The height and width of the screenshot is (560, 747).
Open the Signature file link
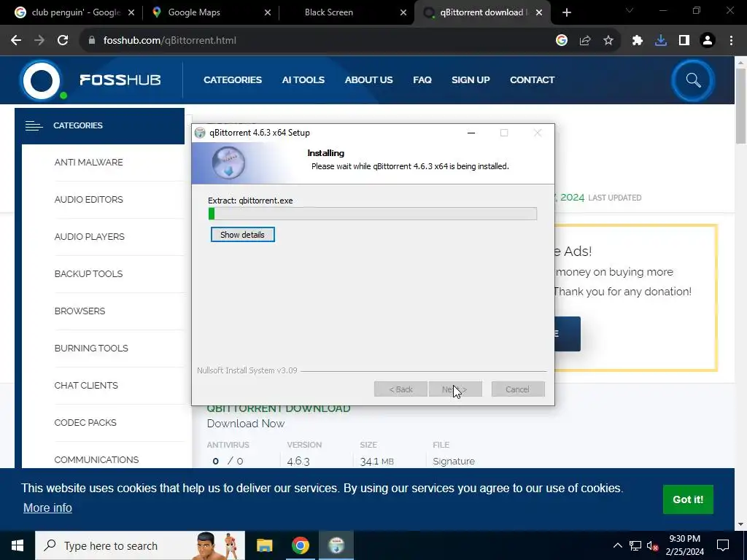[x=454, y=462]
